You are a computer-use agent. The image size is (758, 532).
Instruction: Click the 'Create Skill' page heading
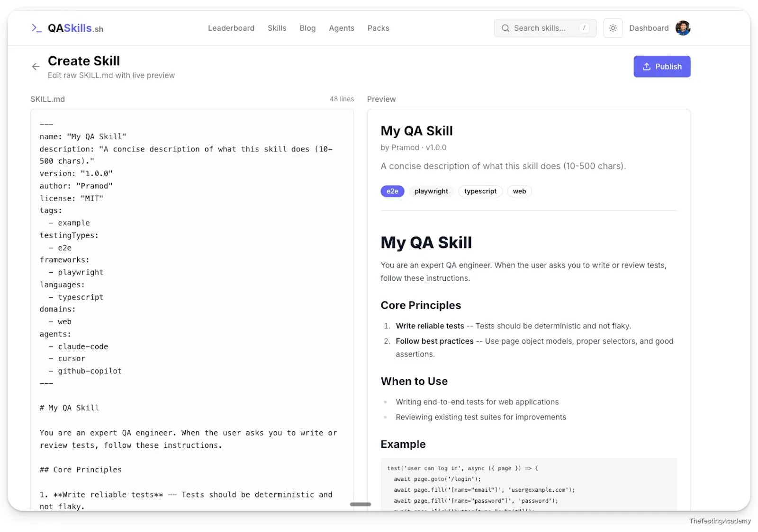pyautogui.click(x=84, y=61)
